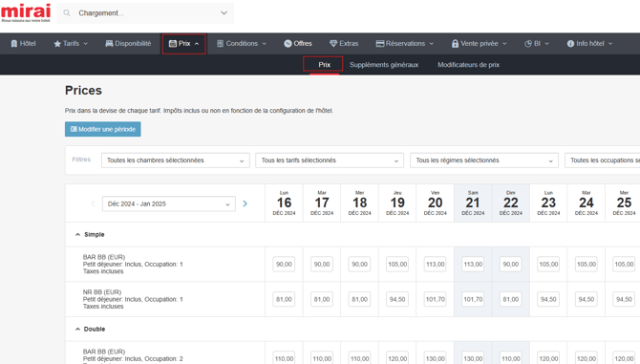Viewport: 640px width, 364px height.
Task: Click the Modifier une période button
Action: (x=103, y=129)
